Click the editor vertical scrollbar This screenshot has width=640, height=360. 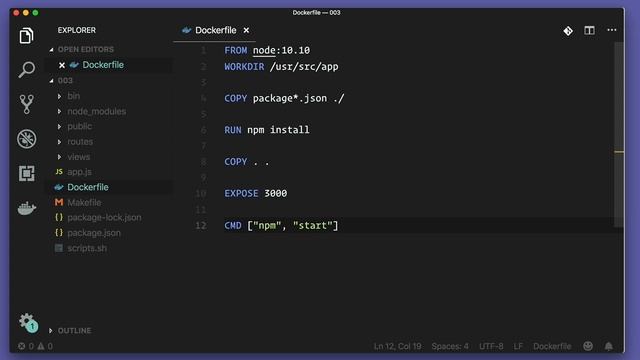[x=619, y=135]
